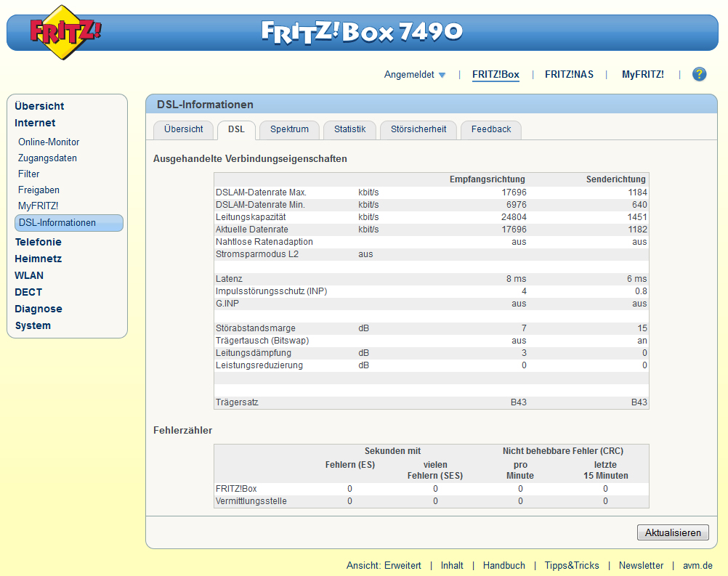This screenshot has width=728, height=576.
Task: Select Internet in the sidebar menu
Action: pos(35,123)
